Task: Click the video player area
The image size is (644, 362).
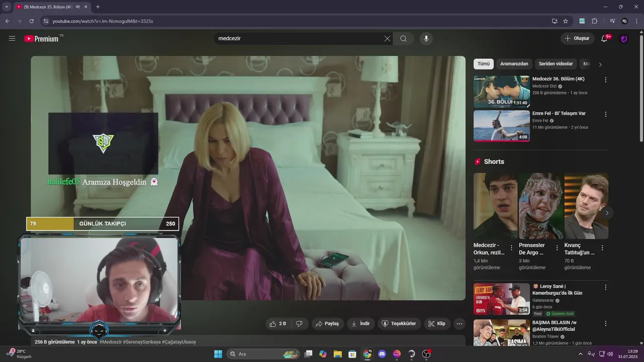Action: click(x=248, y=178)
